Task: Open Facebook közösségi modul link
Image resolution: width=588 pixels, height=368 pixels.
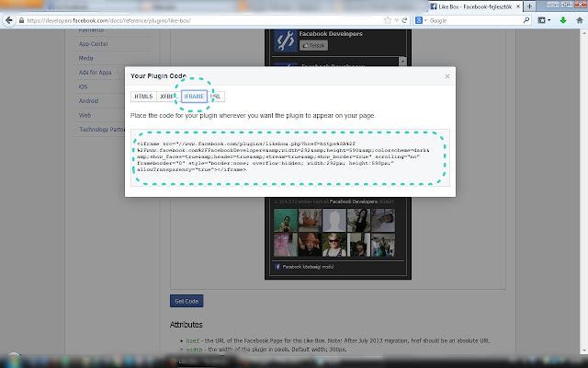Action: pos(308,267)
